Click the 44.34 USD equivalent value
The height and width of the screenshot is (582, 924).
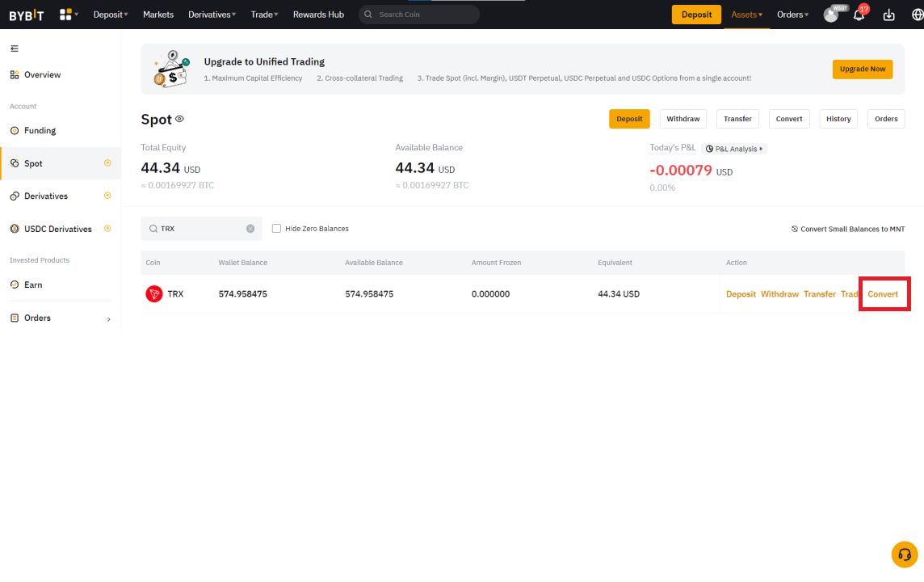619,293
